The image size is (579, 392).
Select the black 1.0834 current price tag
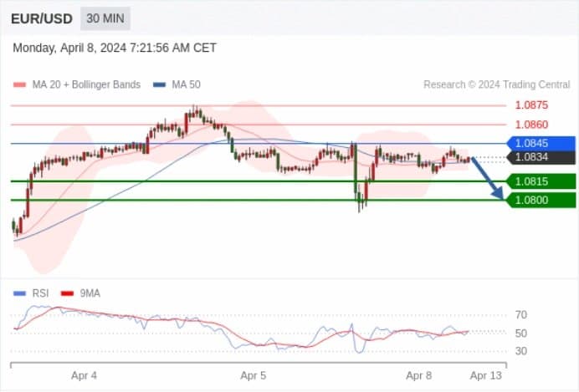coord(541,157)
